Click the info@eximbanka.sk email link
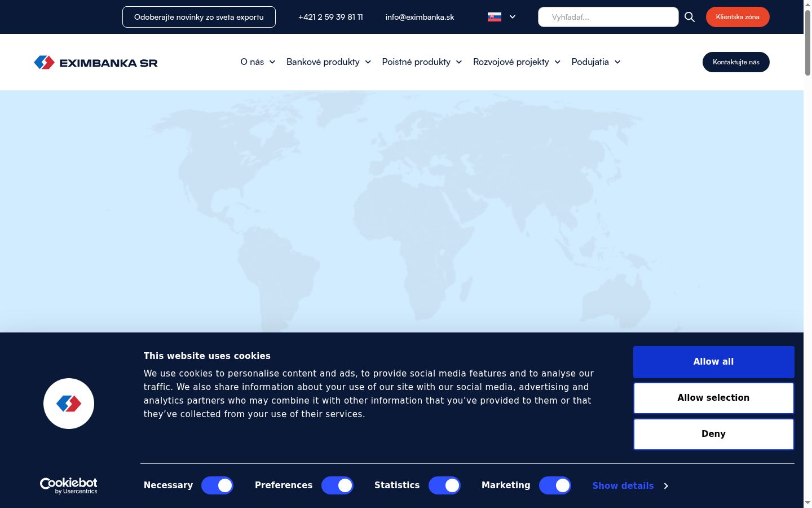The width and height of the screenshot is (812, 508). (x=420, y=17)
